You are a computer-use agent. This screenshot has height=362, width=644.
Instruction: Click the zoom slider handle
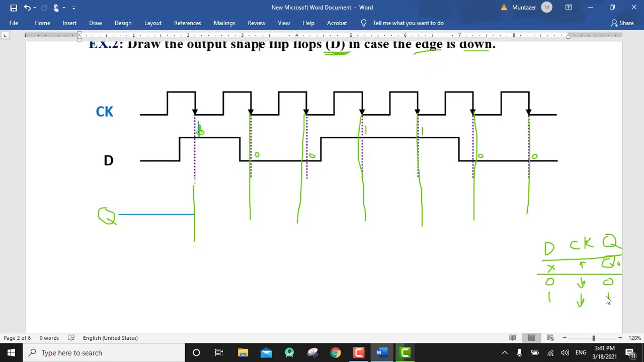coord(594,338)
